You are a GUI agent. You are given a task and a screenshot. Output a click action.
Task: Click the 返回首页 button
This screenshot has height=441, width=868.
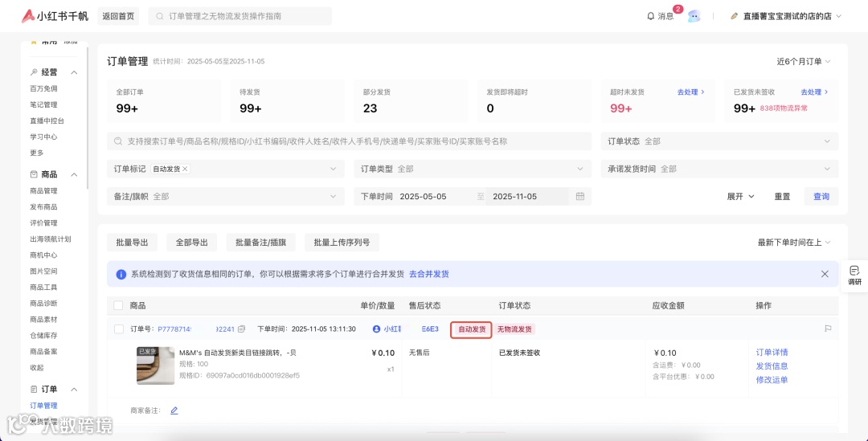coord(118,16)
